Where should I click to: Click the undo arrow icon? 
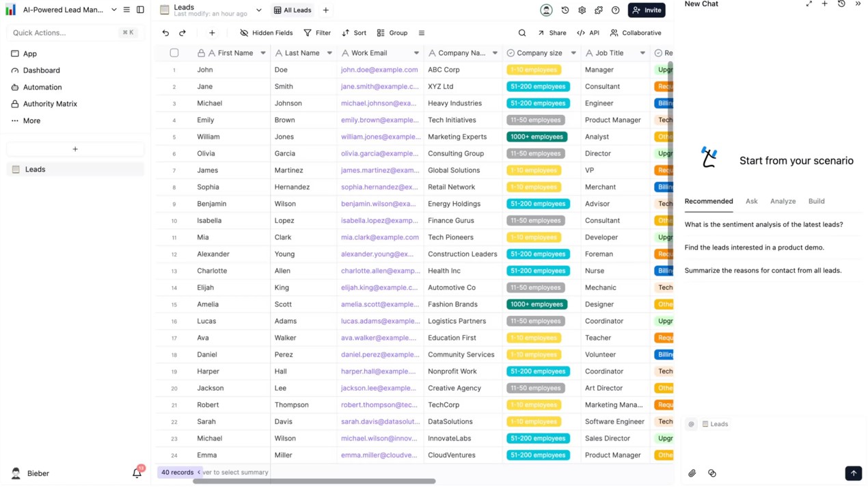tap(165, 33)
